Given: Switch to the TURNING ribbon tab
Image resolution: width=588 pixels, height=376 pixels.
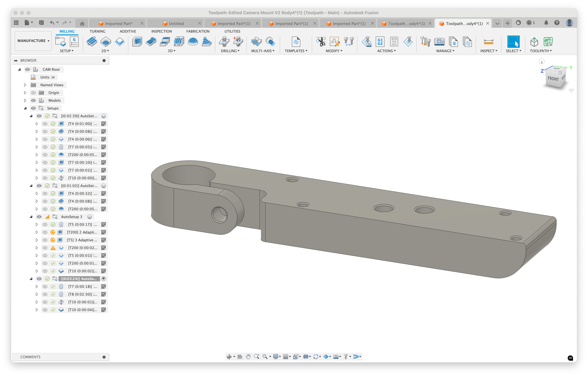Looking at the screenshot, I should 97,31.
